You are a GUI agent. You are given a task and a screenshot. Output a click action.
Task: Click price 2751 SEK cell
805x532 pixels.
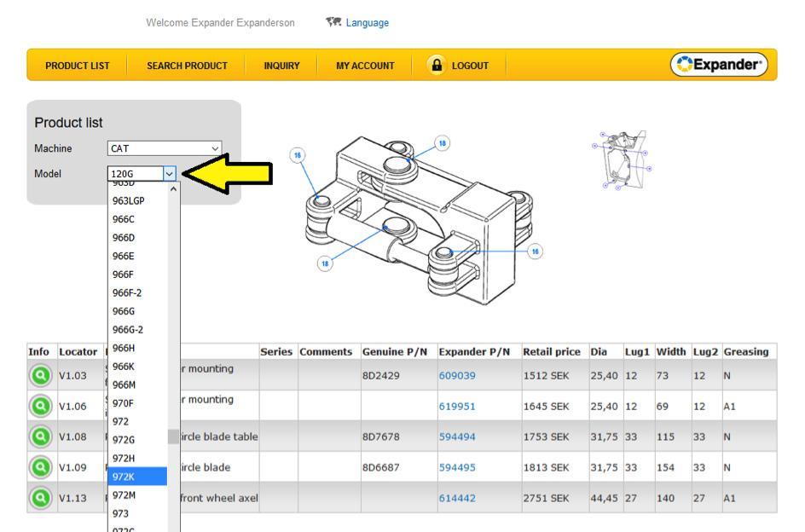coord(547,498)
